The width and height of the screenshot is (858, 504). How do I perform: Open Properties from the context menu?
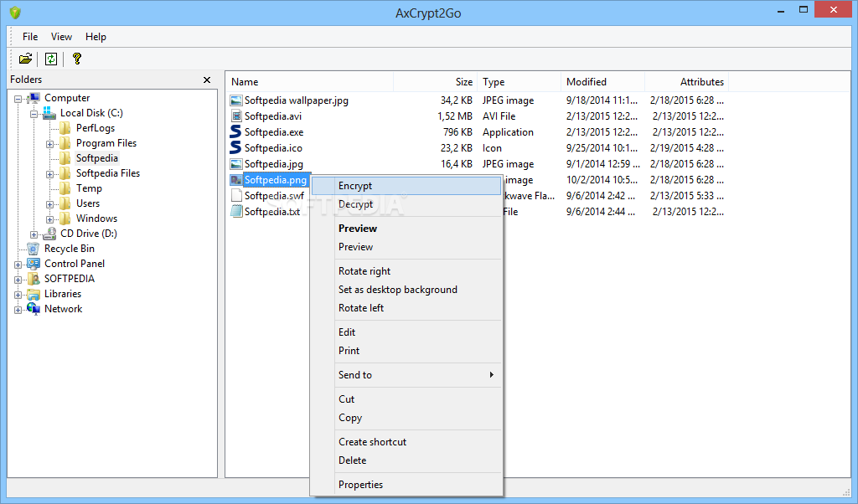[406, 484]
